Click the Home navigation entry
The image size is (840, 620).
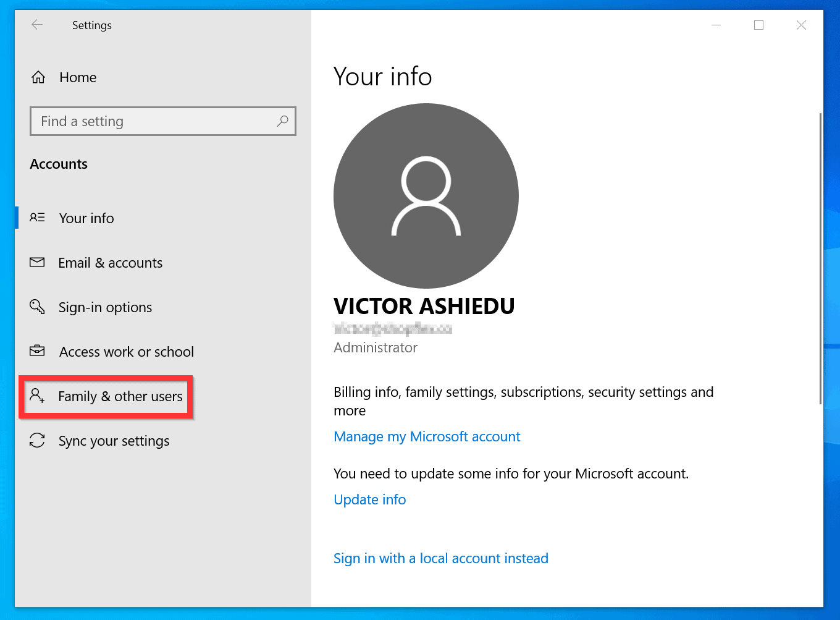coord(78,77)
